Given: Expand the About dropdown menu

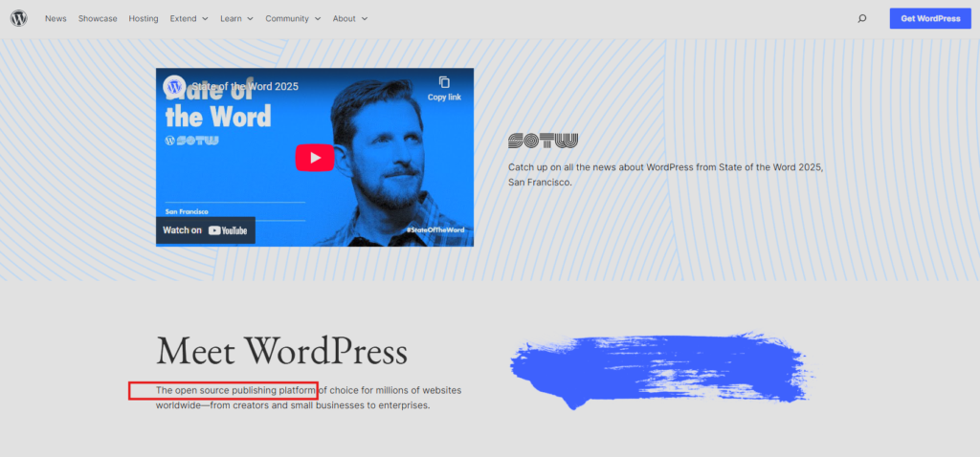Looking at the screenshot, I should [350, 19].
